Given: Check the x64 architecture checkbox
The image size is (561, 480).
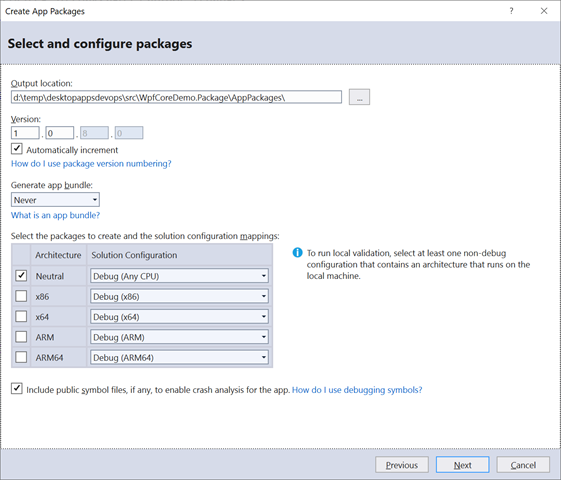Looking at the screenshot, I should [x=21, y=316].
